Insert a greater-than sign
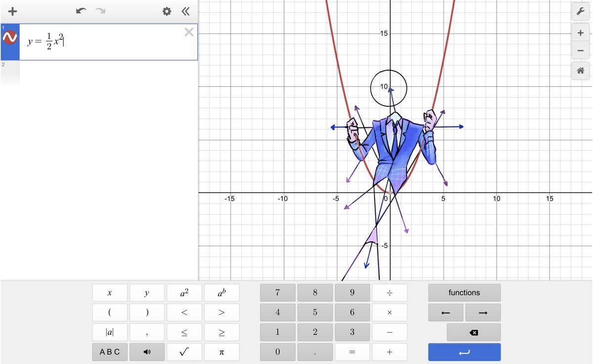The image size is (593, 364). [x=221, y=313]
